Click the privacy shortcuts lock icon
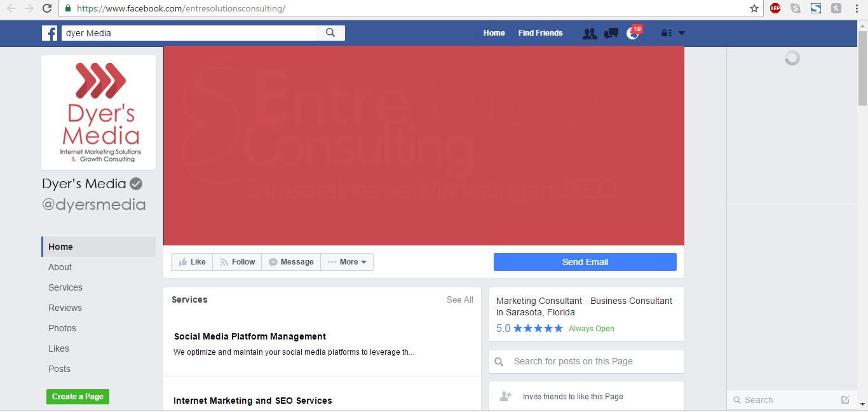868x412 pixels. tap(666, 33)
